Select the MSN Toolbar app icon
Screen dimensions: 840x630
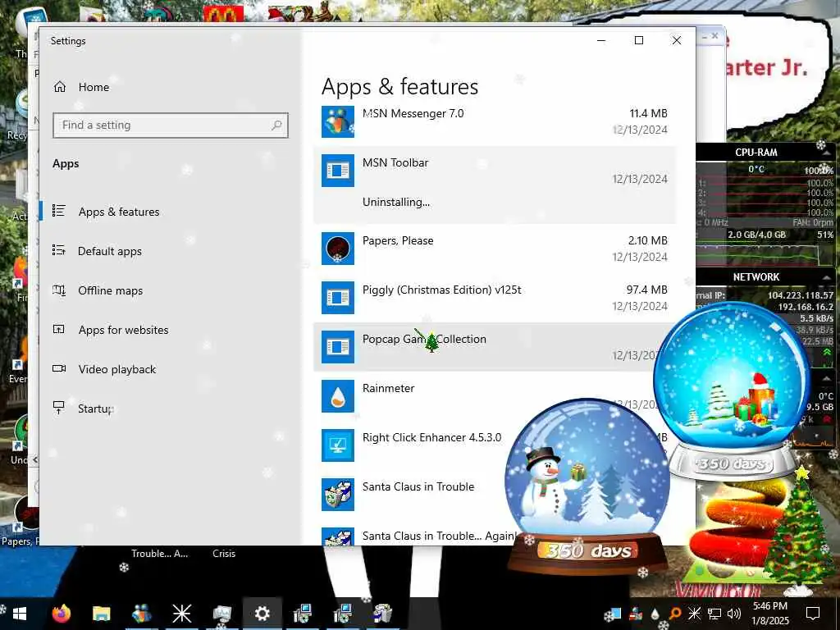click(337, 171)
